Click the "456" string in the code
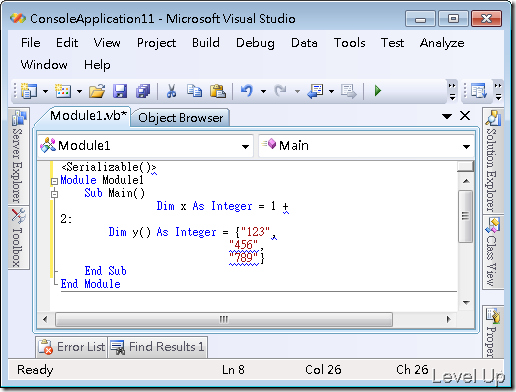The image size is (516, 392). pos(243,244)
